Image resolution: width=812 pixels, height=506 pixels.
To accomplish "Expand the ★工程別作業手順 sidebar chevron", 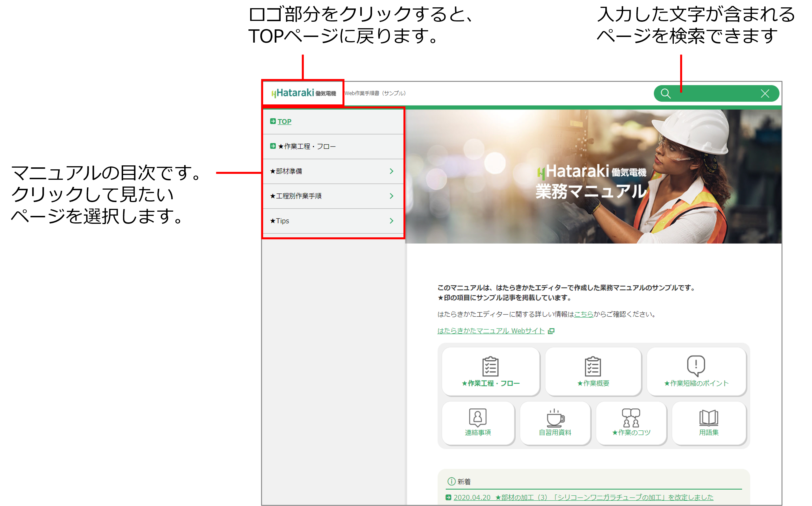I will tap(391, 196).
